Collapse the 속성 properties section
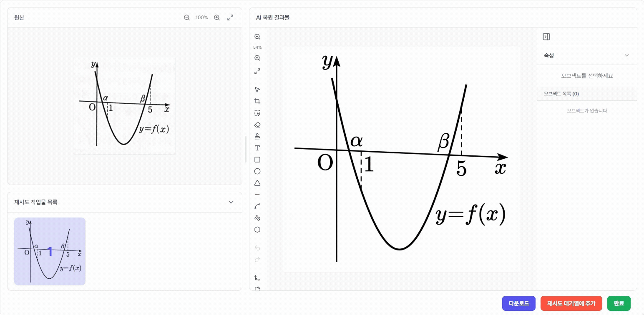This screenshot has width=644, height=315. click(x=626, y=55)
